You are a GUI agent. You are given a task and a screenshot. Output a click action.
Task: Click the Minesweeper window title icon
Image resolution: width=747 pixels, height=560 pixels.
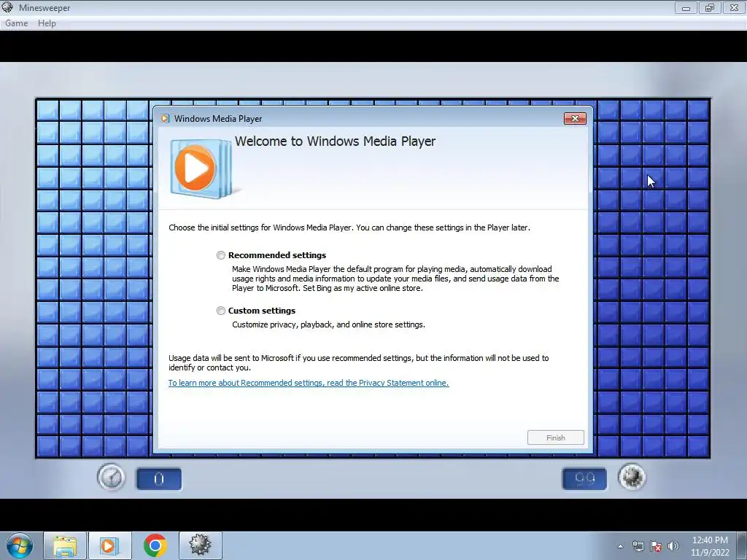(7, 7)
